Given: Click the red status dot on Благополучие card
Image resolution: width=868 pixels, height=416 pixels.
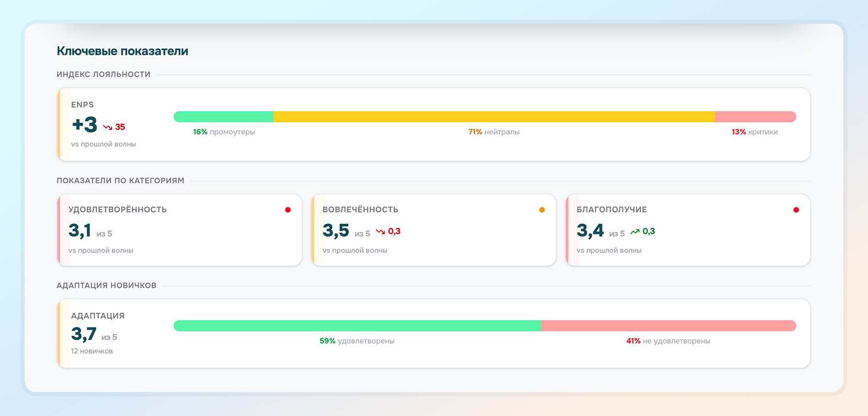Looking at the screenshot, I should [x=796, y=210].
